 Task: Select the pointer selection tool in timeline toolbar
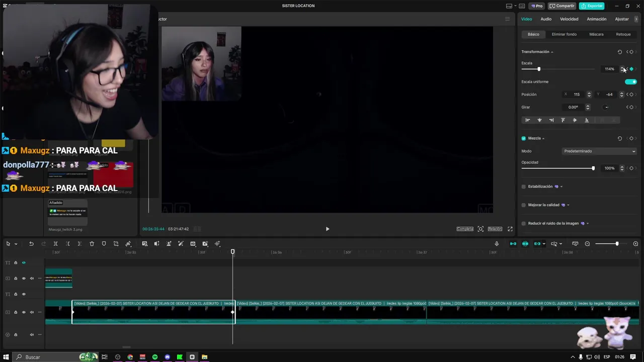8,244
